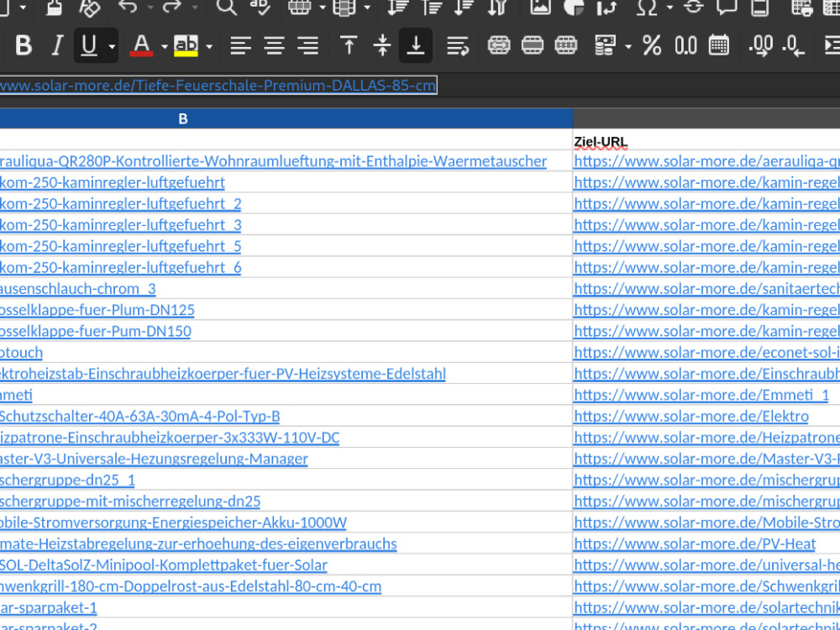Align cell text right

pos(308,45)
